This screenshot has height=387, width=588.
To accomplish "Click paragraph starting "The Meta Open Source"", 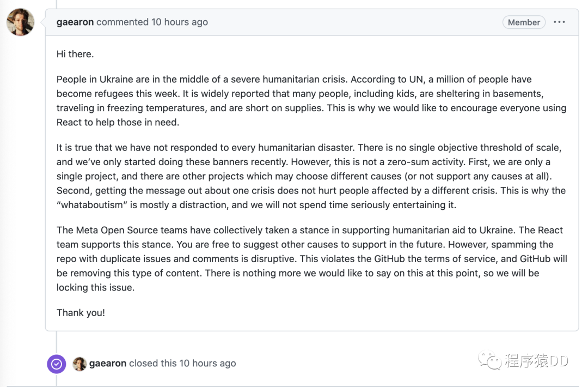I will click(311, 258).
